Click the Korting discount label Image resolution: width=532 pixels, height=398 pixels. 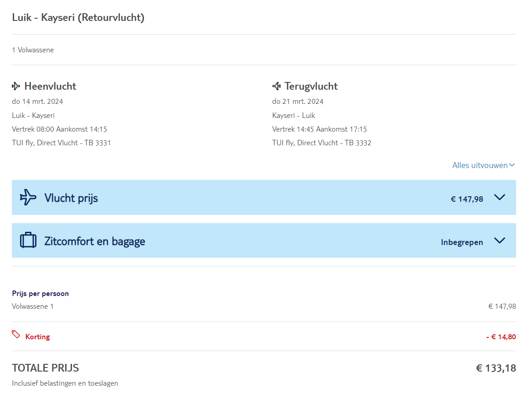(38, 337)
